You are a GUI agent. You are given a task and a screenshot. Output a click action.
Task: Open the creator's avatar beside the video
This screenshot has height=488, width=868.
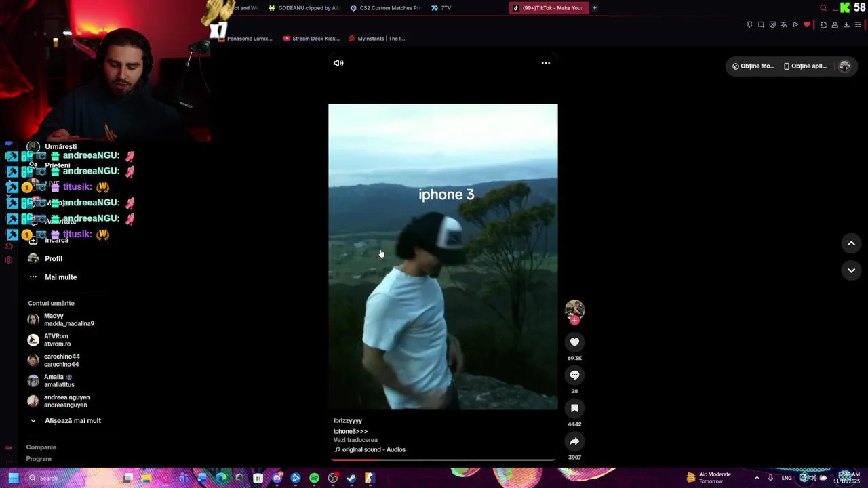(574, 310)
